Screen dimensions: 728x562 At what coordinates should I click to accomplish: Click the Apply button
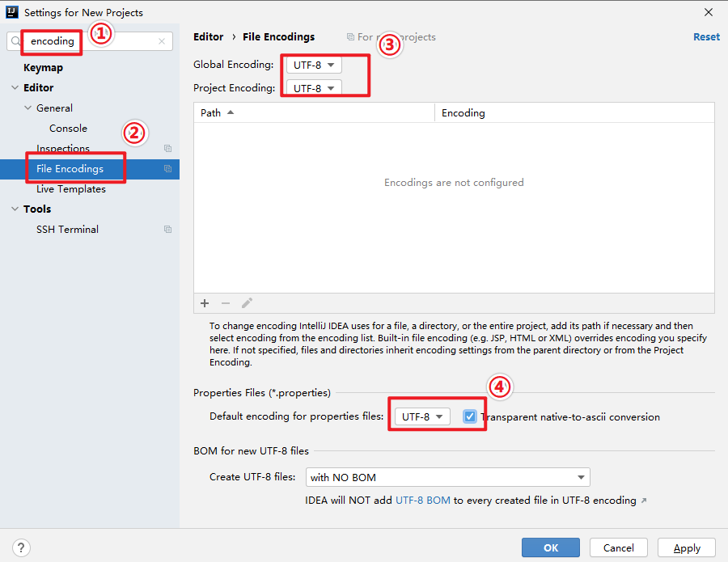coord(687,547)
